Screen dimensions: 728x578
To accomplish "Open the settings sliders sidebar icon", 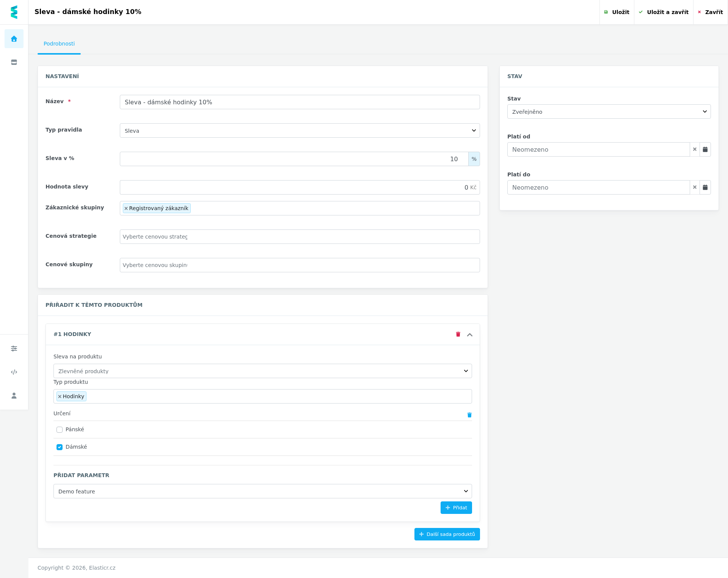I will (x=14, y=349).
